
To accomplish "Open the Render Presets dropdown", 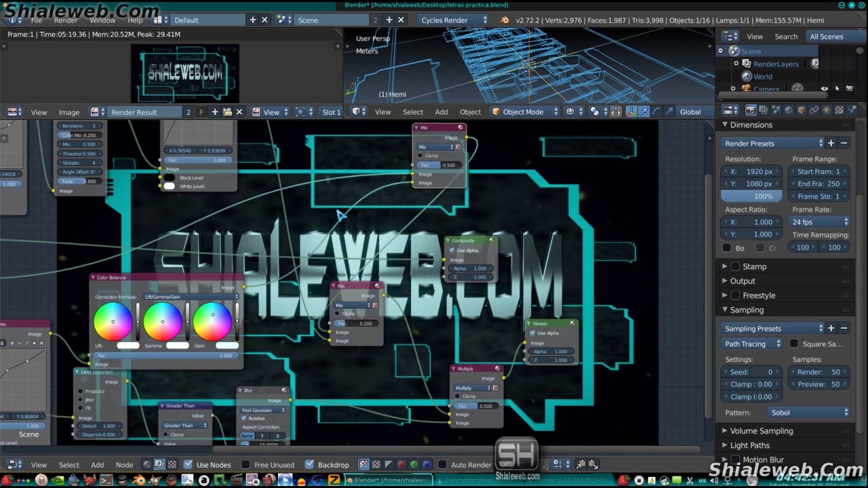I will (772, 143).
